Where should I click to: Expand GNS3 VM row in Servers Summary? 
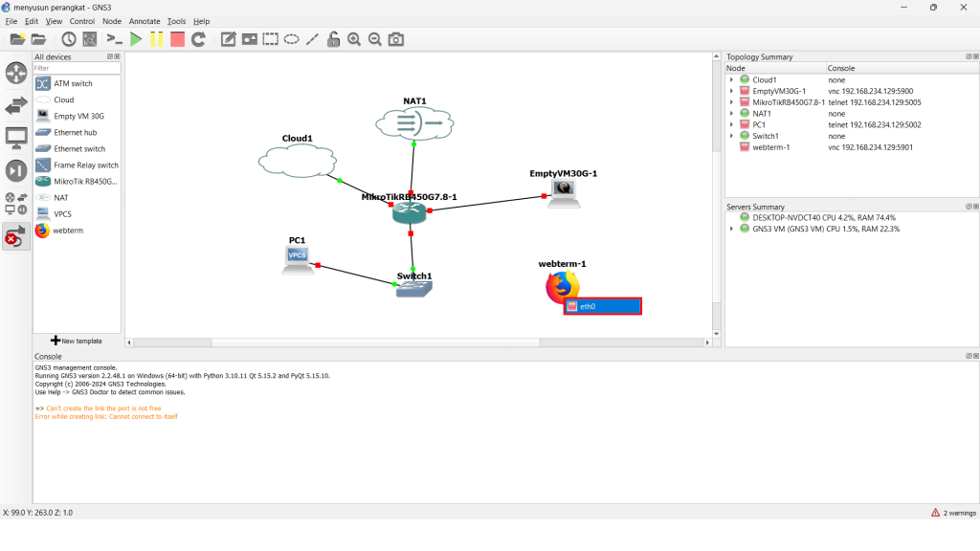[731, 229]
